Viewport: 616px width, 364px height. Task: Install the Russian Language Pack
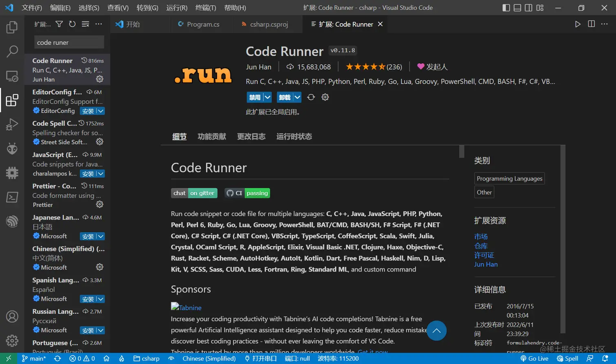[x=88, y=330]
